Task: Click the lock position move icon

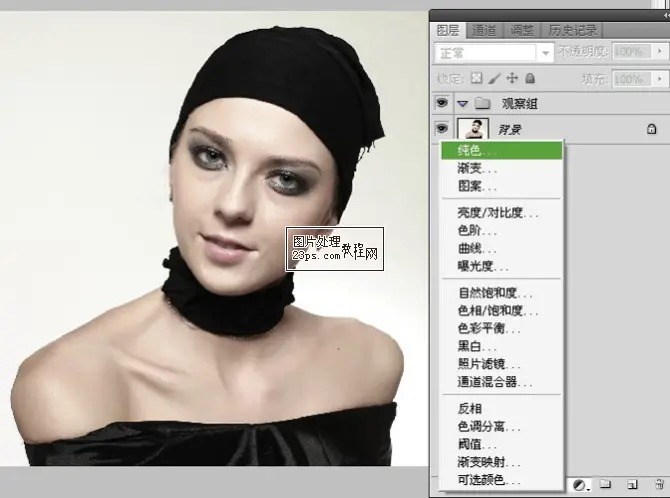Action: tap(512, 77)
